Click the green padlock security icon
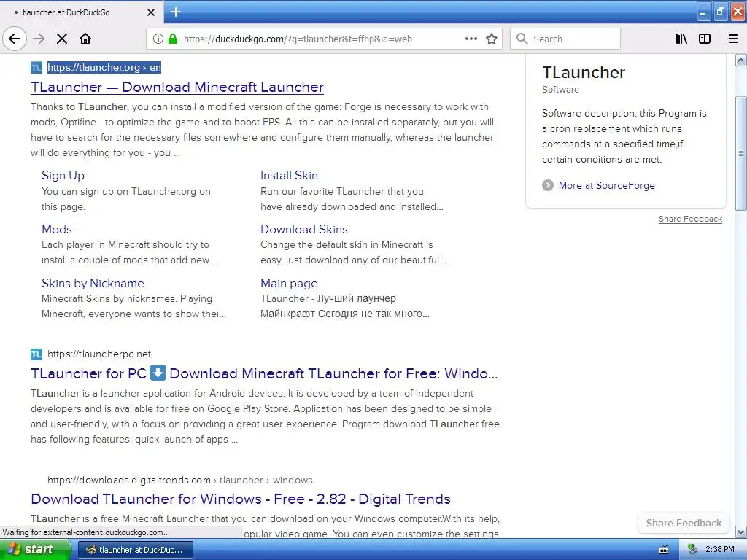Screen dimensions: 747x560 click(173, 39)
